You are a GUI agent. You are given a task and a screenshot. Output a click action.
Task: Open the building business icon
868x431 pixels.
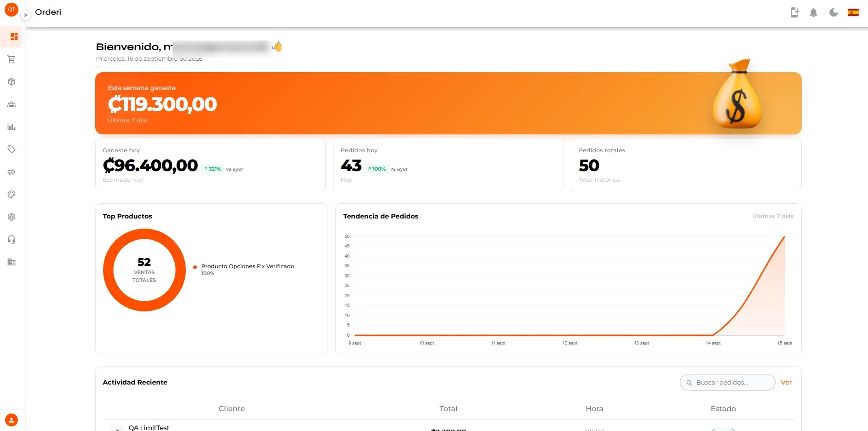click(11, 262)
